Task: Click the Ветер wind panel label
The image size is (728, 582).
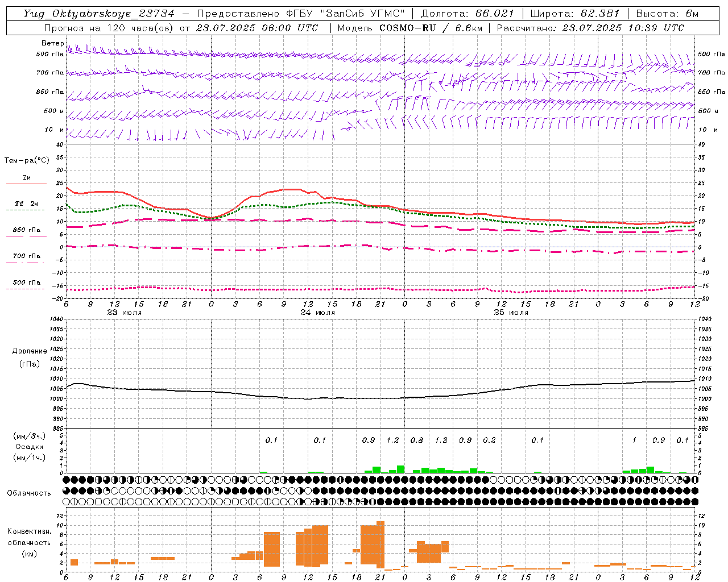Action: pos(52,43)
